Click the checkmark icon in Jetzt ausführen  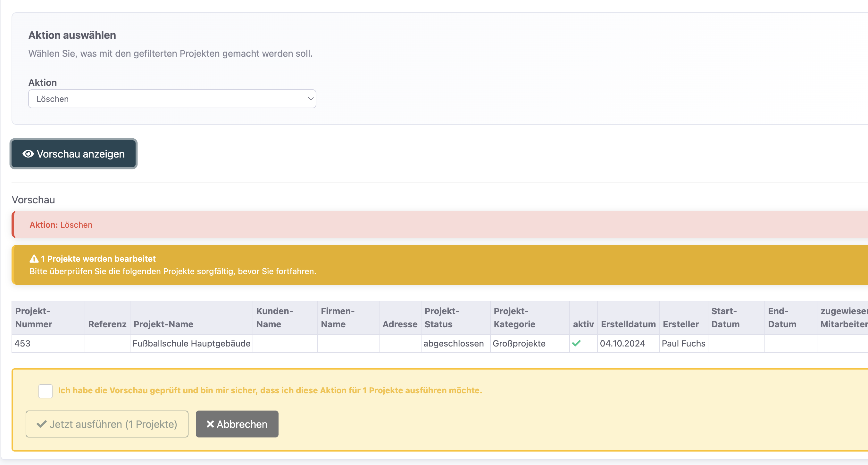tap(41, 424)
